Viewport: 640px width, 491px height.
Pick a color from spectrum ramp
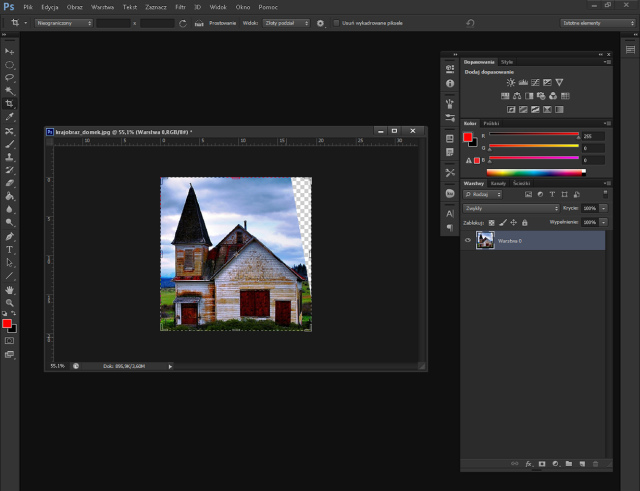(536, 173)
